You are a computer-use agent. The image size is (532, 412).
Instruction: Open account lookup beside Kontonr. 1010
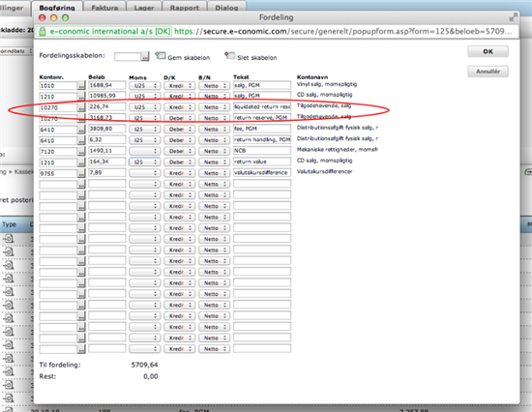click(x=80, y=85)
